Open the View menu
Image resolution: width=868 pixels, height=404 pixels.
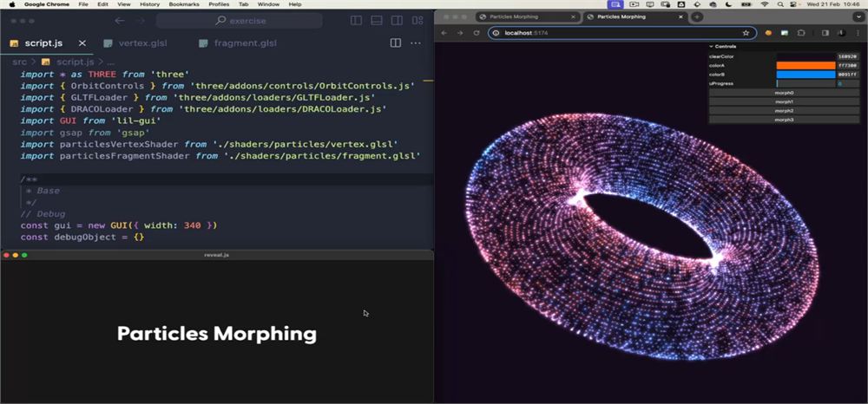click(x=124, y=4)
